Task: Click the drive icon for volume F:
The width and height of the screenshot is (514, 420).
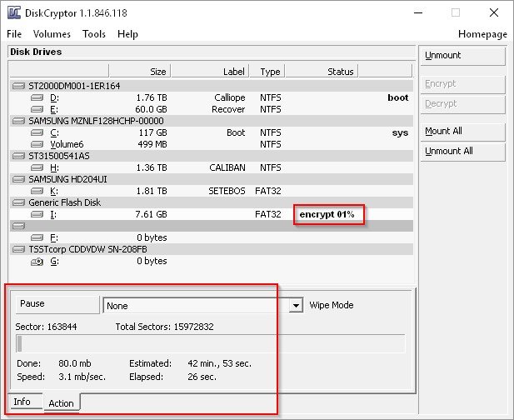Action: point(37,237)
